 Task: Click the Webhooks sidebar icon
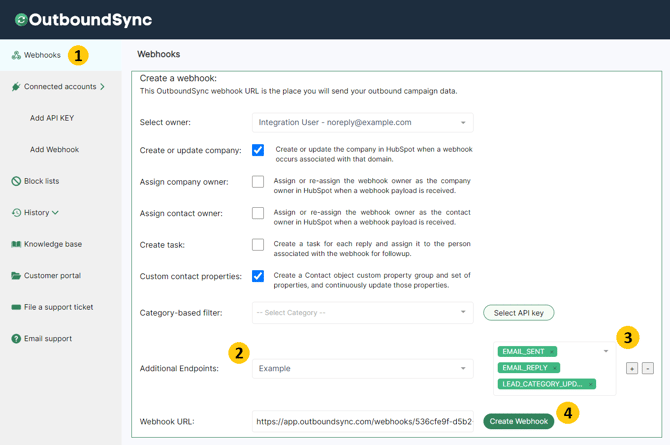(x=16, y=55)
